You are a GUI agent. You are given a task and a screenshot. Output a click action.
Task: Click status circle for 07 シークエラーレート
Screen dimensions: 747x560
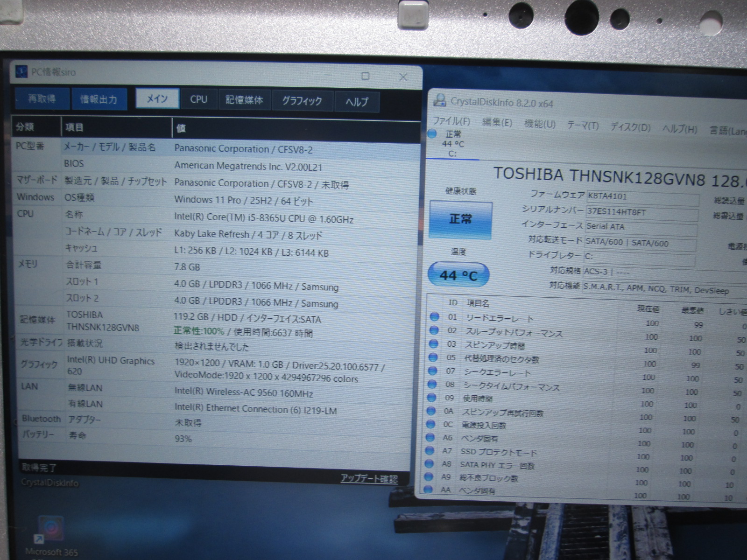coord(432,371)
